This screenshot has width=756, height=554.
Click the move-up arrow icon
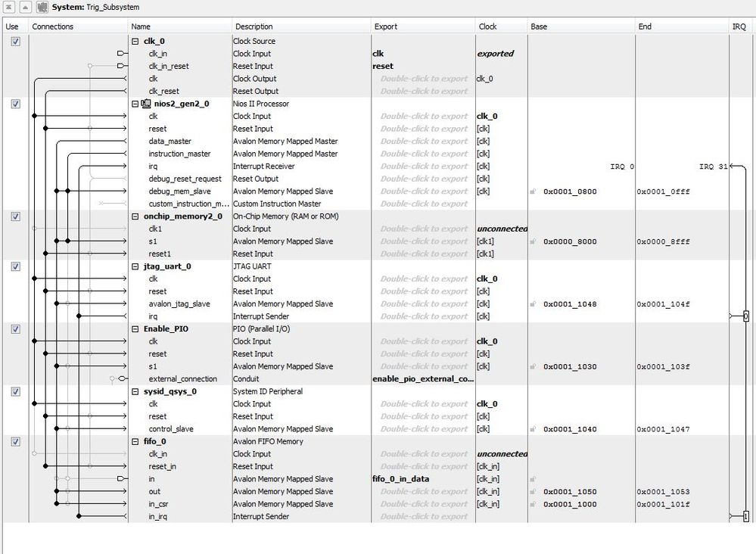tap(25, 8)
